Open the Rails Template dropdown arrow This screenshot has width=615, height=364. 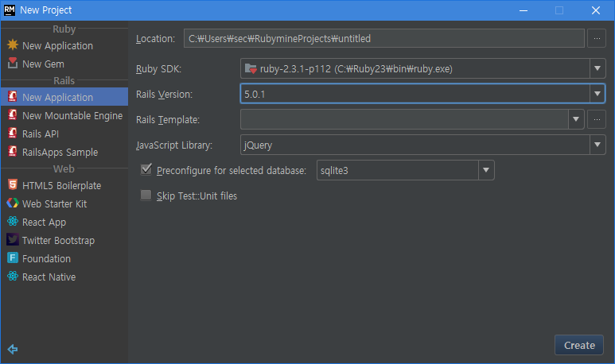pyautogui.click(x=576, y=119)
